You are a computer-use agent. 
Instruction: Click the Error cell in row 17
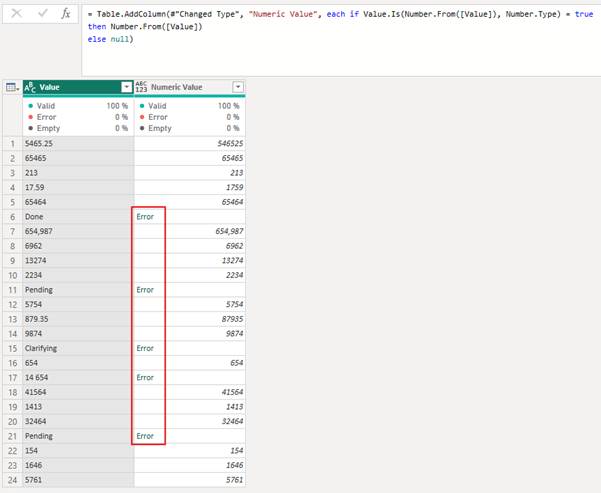[146, 377]
